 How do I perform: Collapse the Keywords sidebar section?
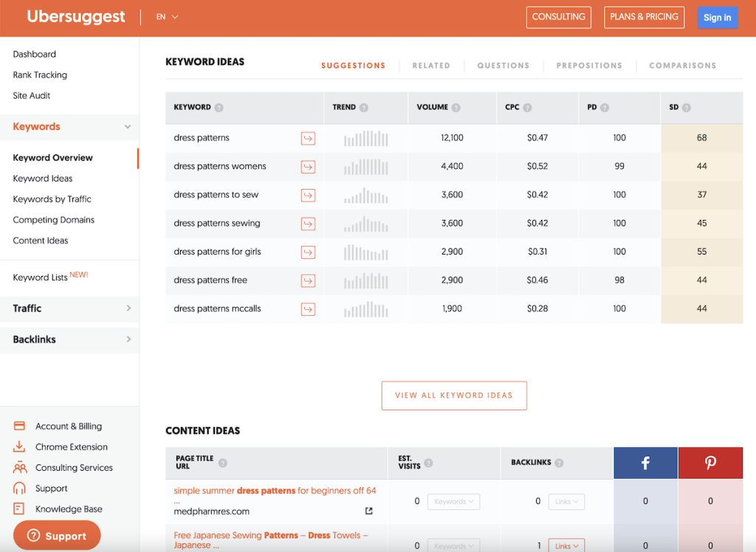click(128, 127)
